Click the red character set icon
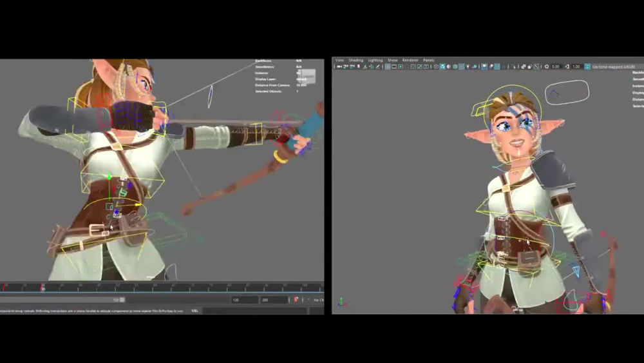644x363 pixels. point(296,300)
